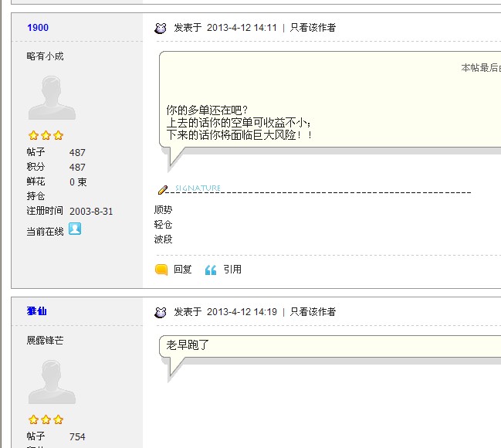Click 只看该作者 in 雅仙's post header
501x448 pixels.
click(x=313, y=312)
